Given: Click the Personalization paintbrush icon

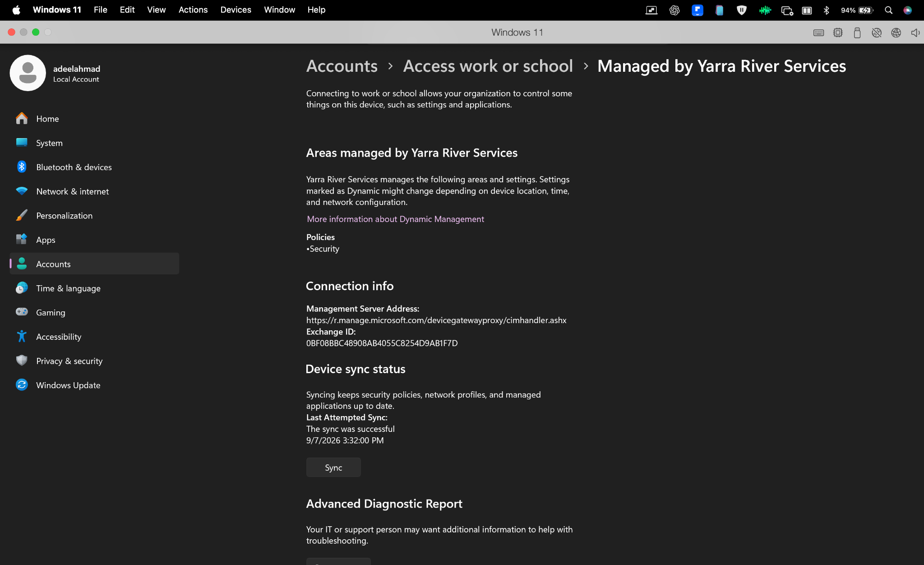Looking at the screenshot, I should [x=22, y=215].
